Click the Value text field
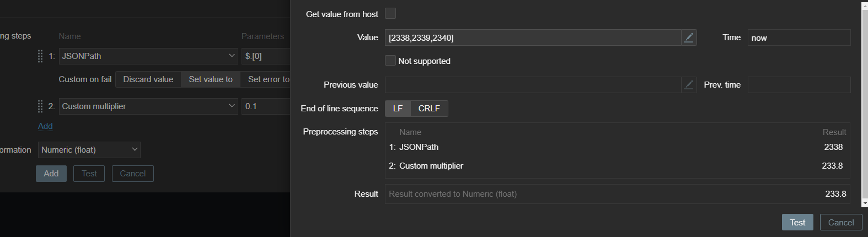Viewport: 868px width, 237px height. point(532,37)
